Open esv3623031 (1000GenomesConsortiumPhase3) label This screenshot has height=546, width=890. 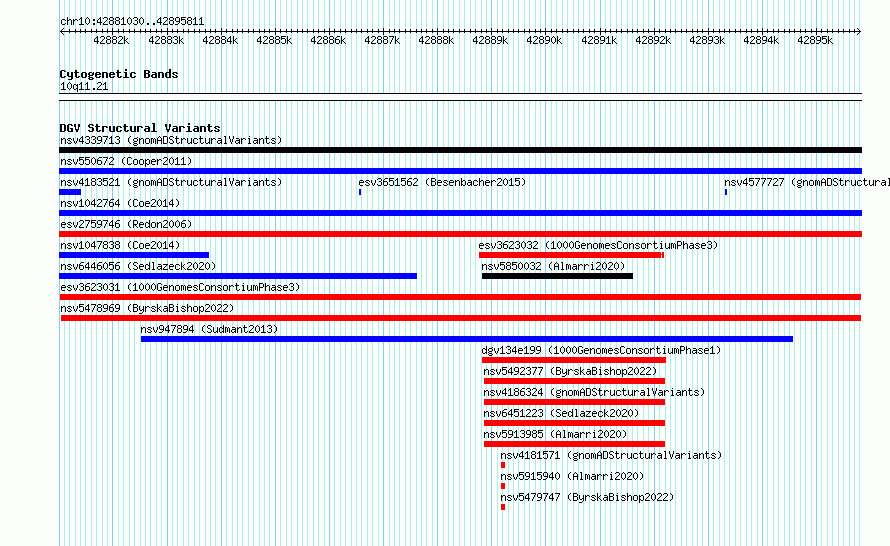pyautogui.click(x=180, y=287)
